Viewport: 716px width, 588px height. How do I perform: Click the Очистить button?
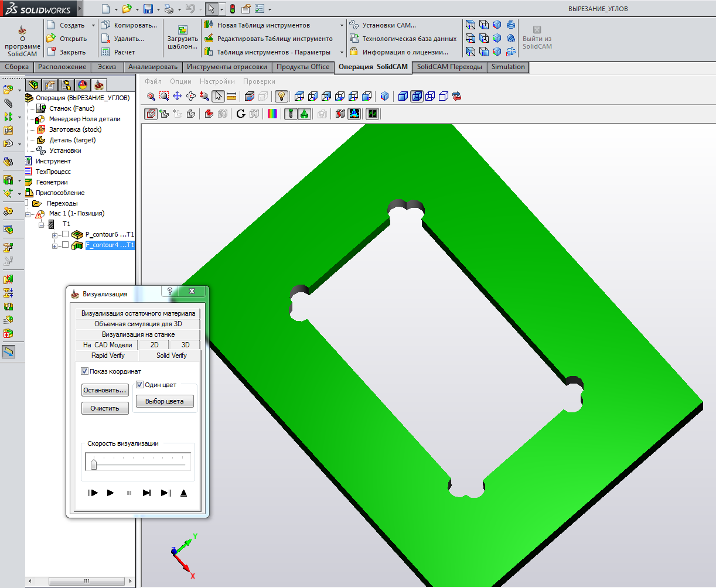pyautogui.click(x=105, y=408)
